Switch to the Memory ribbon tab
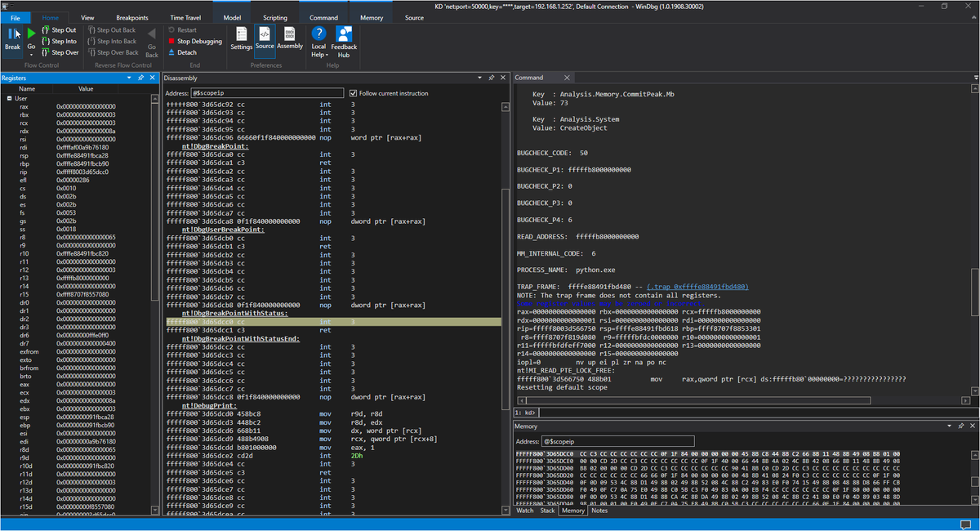 point(372,17)
